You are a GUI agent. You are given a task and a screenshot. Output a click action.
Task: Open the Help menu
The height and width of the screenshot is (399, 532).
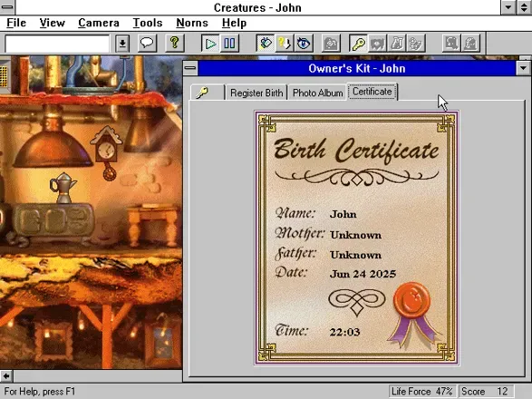(x=234, y=23)
